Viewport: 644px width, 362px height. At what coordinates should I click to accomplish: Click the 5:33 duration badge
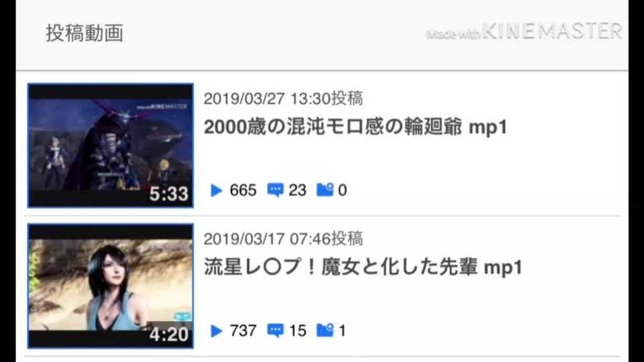click(169, 194)
